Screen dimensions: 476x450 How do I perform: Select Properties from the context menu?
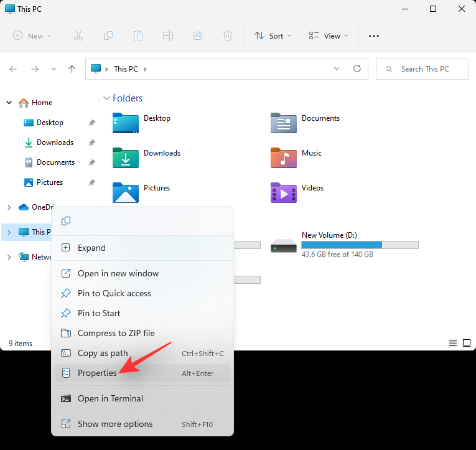97,373
